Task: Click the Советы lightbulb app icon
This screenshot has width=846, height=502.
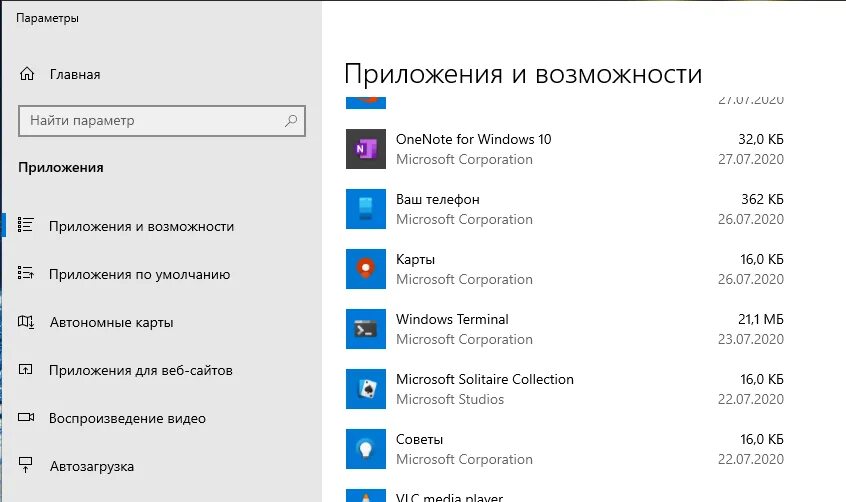Action: [366, 449]
